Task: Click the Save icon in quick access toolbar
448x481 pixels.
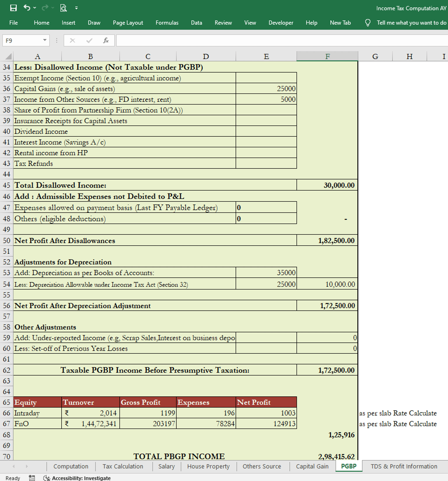Action: (13, 8)
